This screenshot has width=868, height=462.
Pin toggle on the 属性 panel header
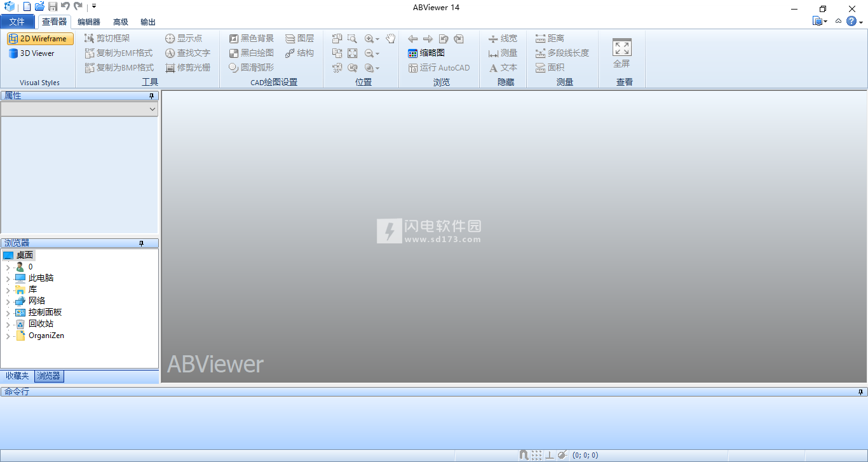(x=152, y=96)
